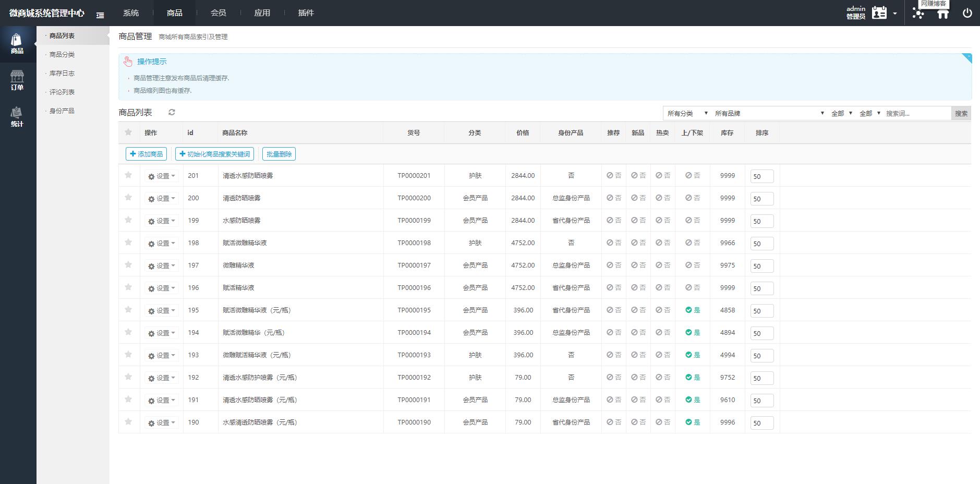Star the id 193 product row
This screenshot has height=484, width=980.
[x=128, y=354]
